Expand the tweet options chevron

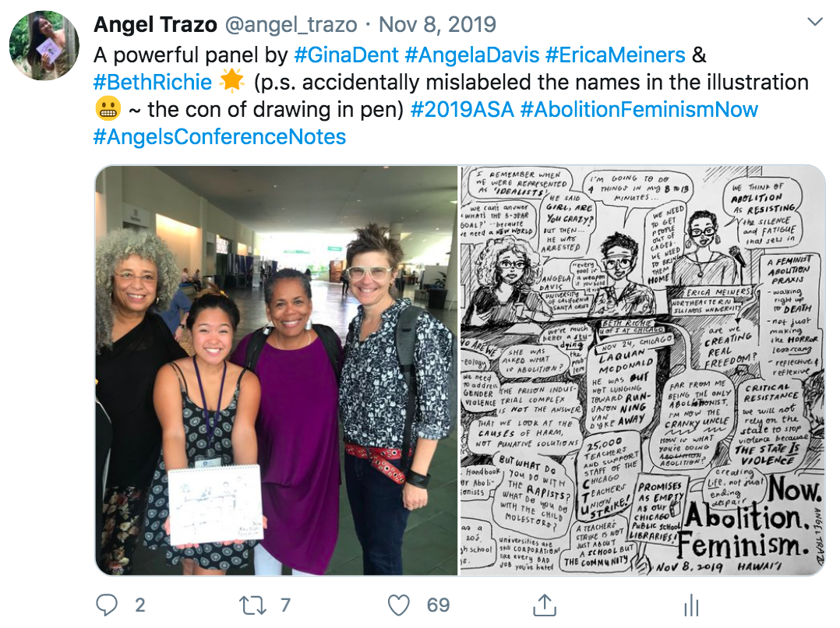tap(815, 22)
